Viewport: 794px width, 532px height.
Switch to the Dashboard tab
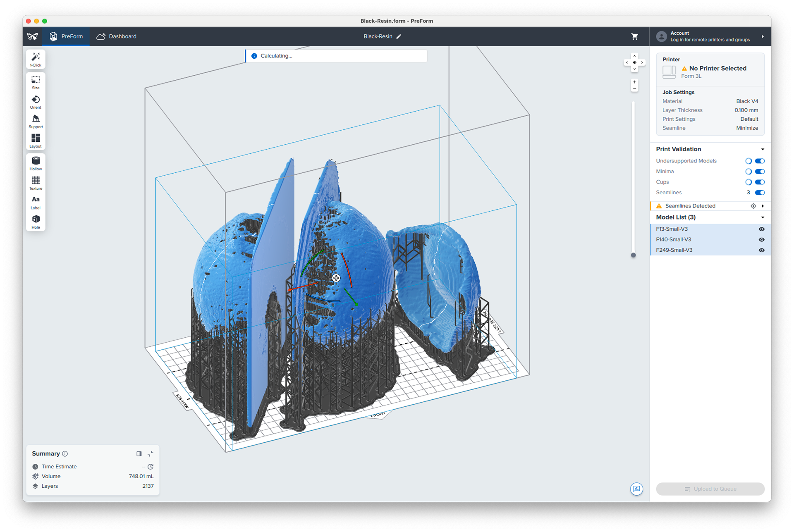117,36
